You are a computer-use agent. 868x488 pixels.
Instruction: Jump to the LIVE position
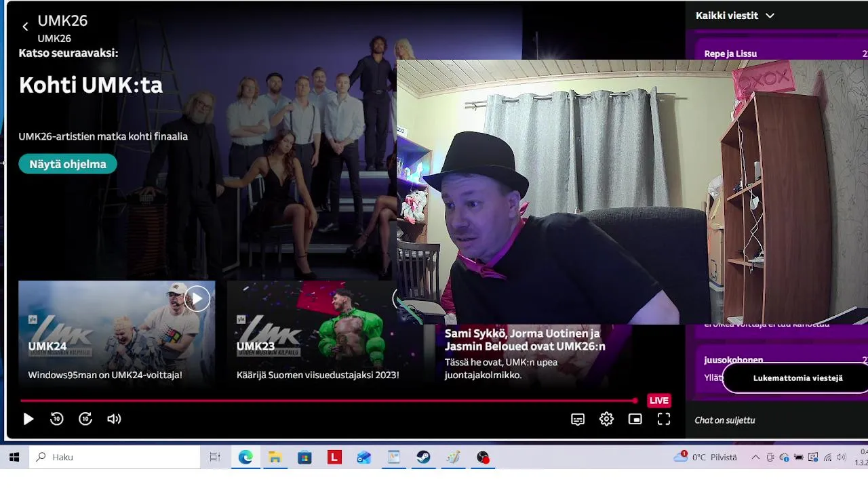coord(659,401)
